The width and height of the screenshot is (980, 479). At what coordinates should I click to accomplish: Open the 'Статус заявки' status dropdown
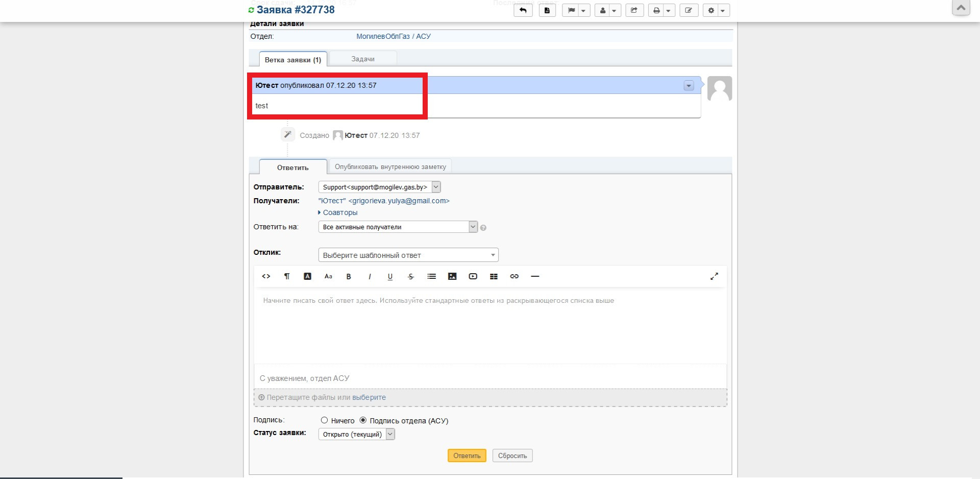[x=356, y=434]
